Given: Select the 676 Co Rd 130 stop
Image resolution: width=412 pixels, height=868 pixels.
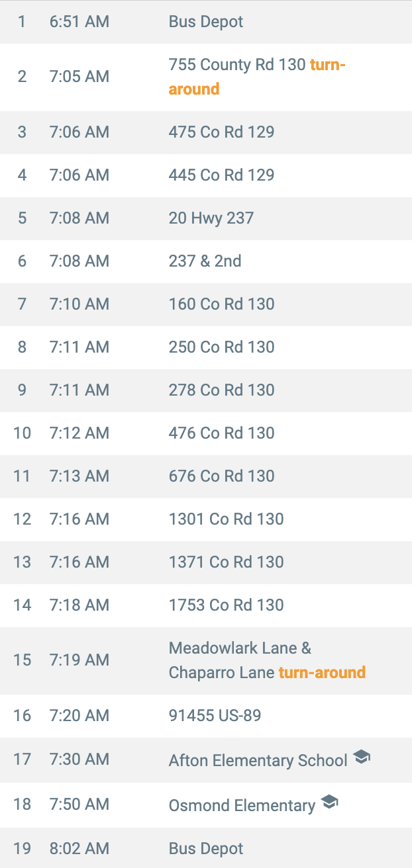Looking at the screenshot, I should coord(206,476).
